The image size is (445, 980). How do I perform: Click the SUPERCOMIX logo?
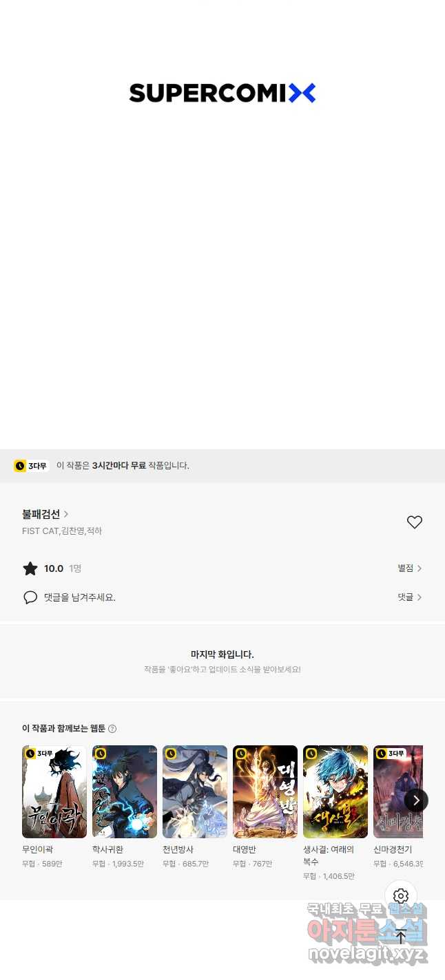[222, 93]
